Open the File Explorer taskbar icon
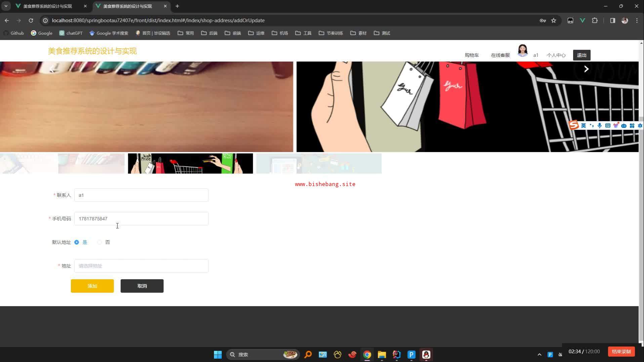644x362 pixels. pos(382,355)
